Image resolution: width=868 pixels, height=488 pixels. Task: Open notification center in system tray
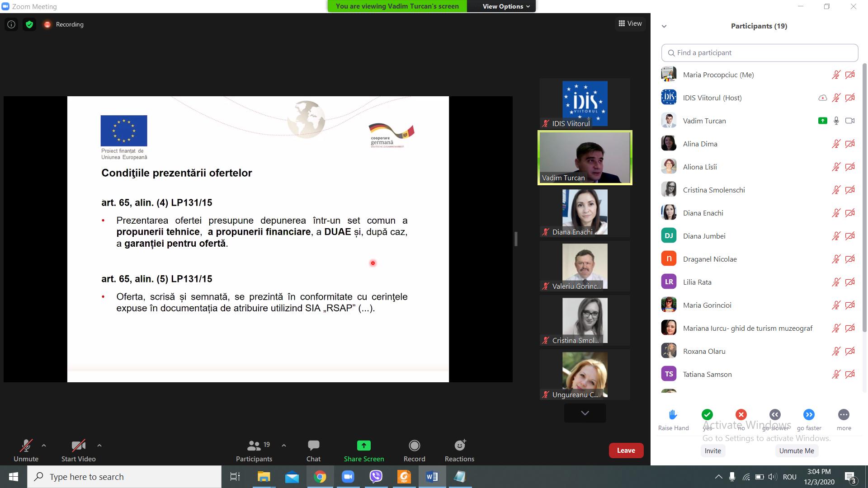pos(850,477)
